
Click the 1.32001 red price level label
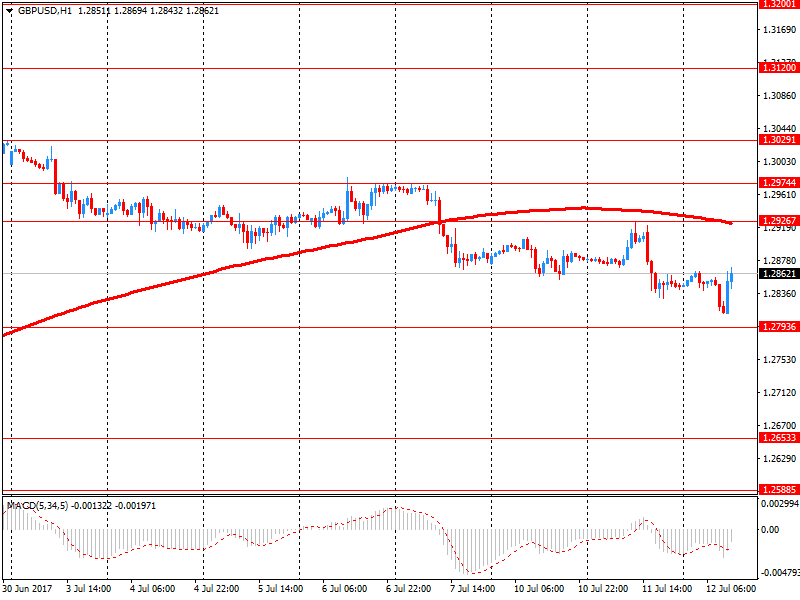click(x=779, y=4)
